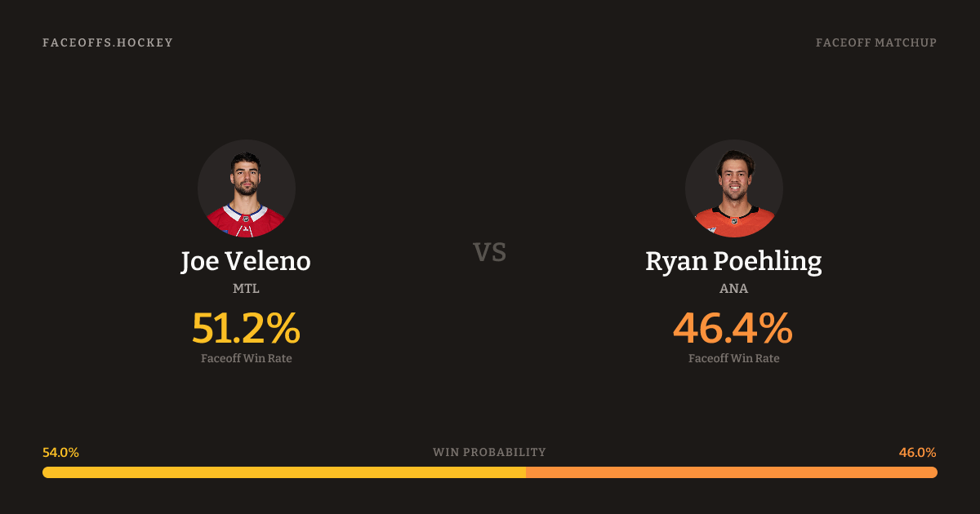
Task: Select the Faceoff Matchup header label
Action: (875, 42)
